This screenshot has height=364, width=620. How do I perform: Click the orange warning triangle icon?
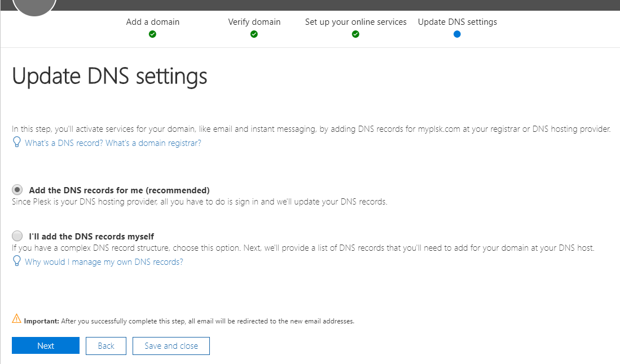[16, 319]
